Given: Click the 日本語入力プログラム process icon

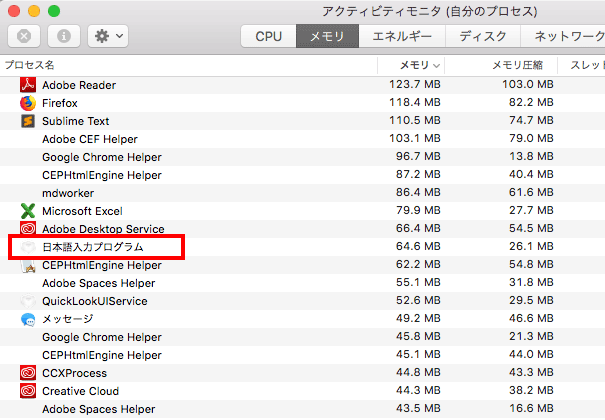Looking at the screenshot, I should pos(28,247).
